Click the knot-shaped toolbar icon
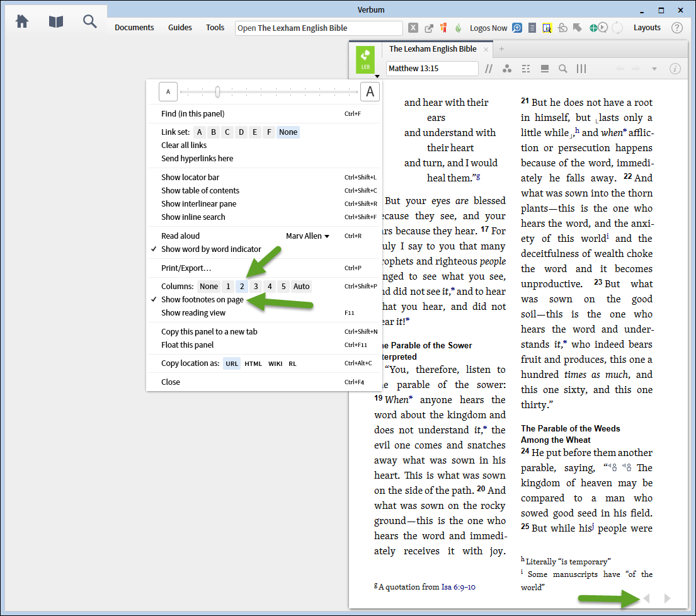This screenshot has height=616, width=696. [562, 28]
